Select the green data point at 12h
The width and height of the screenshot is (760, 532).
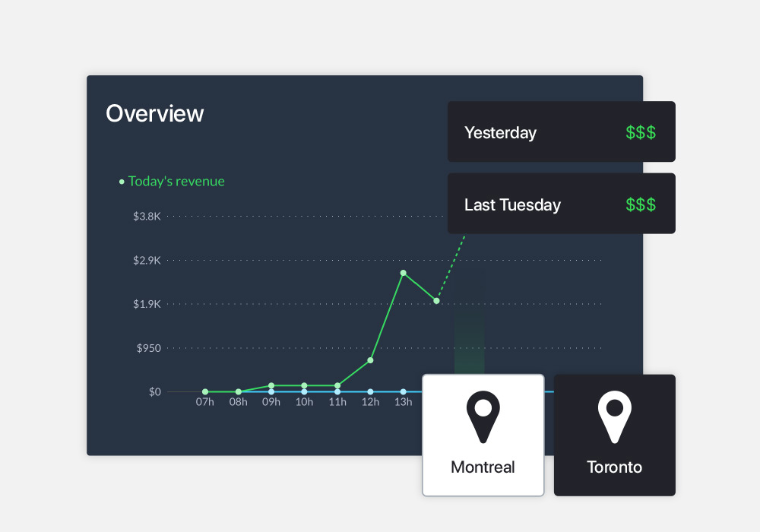370,360
